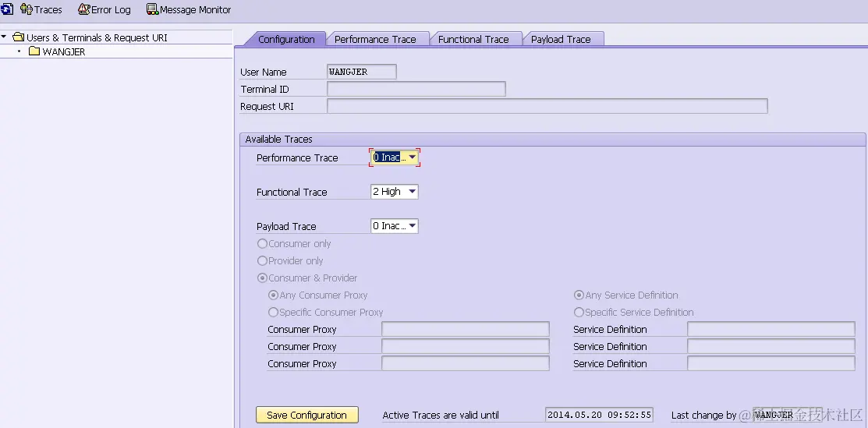Viewport: 868px width, 428px height.
Task: Click the first Service Definition field
Action: pyautogui.click(x=771, y=329)
